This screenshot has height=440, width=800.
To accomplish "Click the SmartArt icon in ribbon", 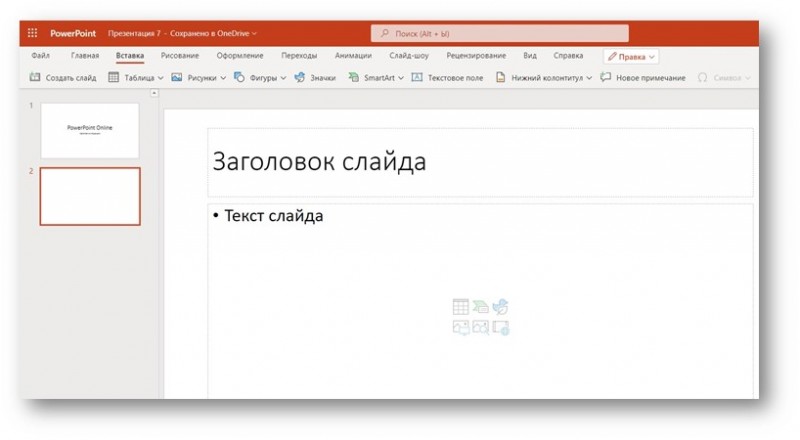I will pos(354,77).
